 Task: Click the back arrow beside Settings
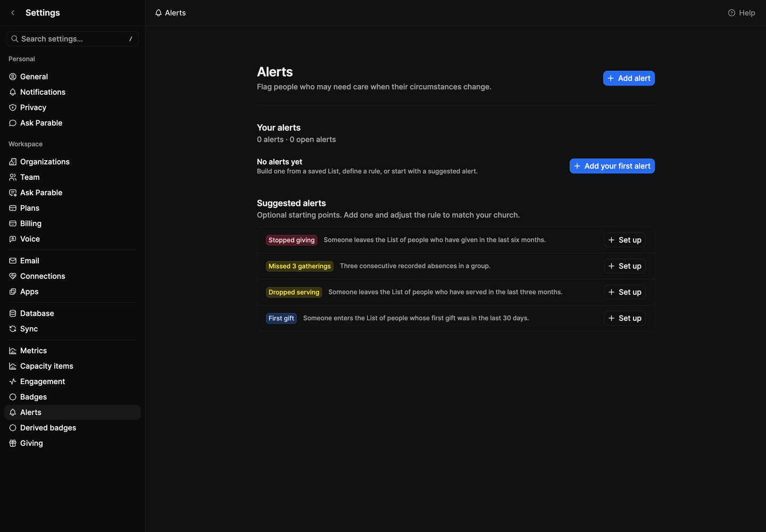(x=13, y=13)
